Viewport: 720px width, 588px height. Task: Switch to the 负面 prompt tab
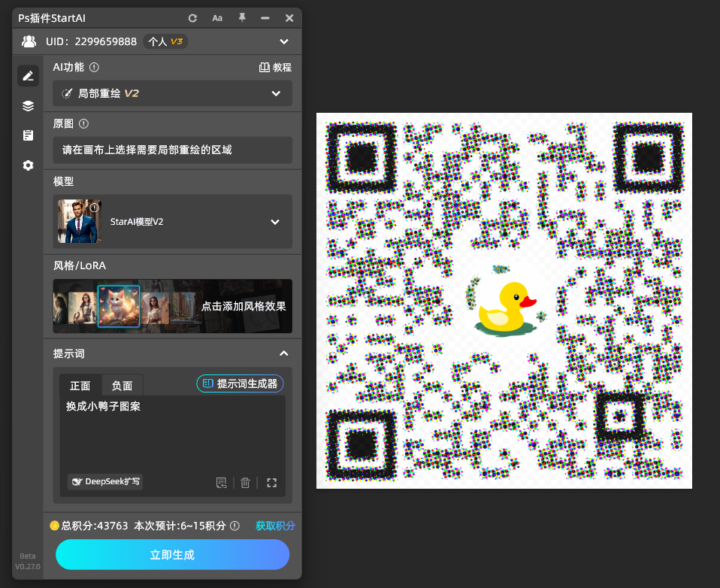pyautogui.click(x=123, y=386)
